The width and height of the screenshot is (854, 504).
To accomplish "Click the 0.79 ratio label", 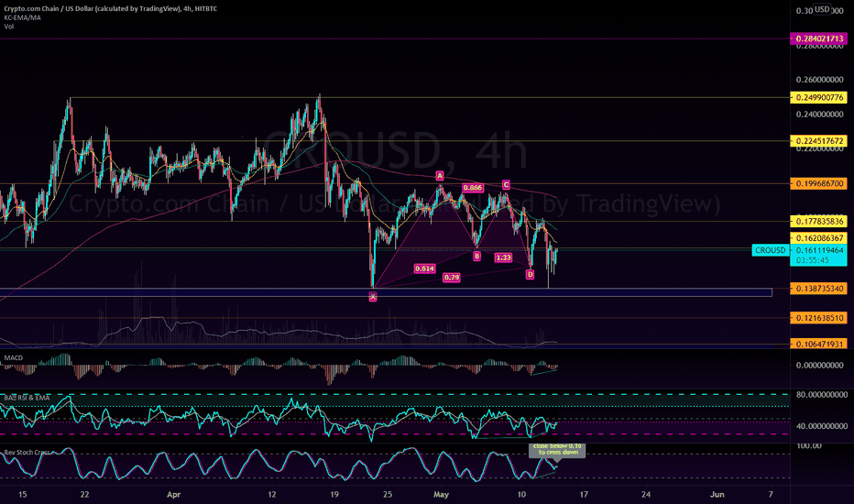I will (452, 278).
